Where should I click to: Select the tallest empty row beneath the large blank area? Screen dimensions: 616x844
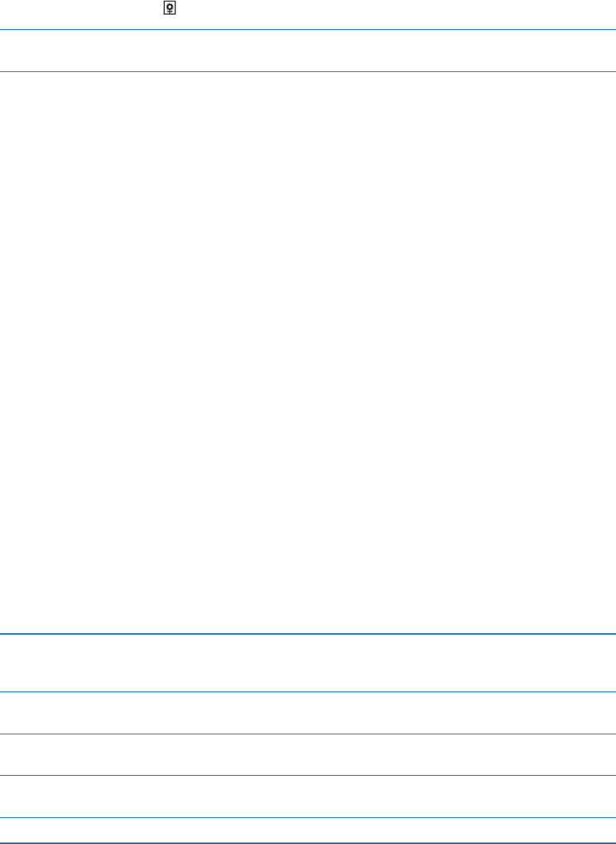[308, 663]
